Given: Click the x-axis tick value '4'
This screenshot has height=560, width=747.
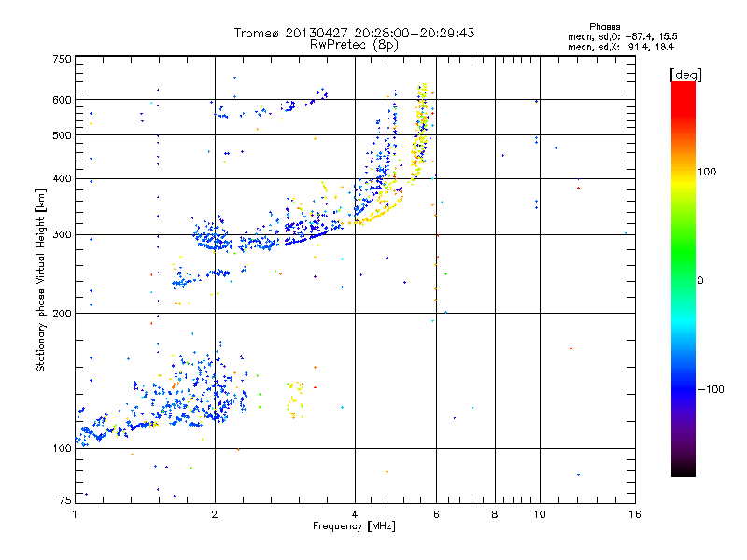Looking at the screenshot, I should coord(355,514).
